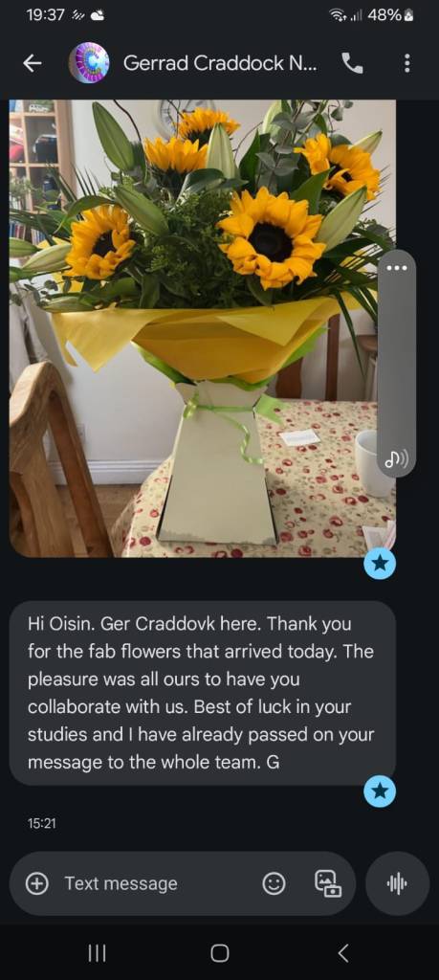439x980 pixels.
Task: Toggle star on the flower photo
Action: point(380,564)
